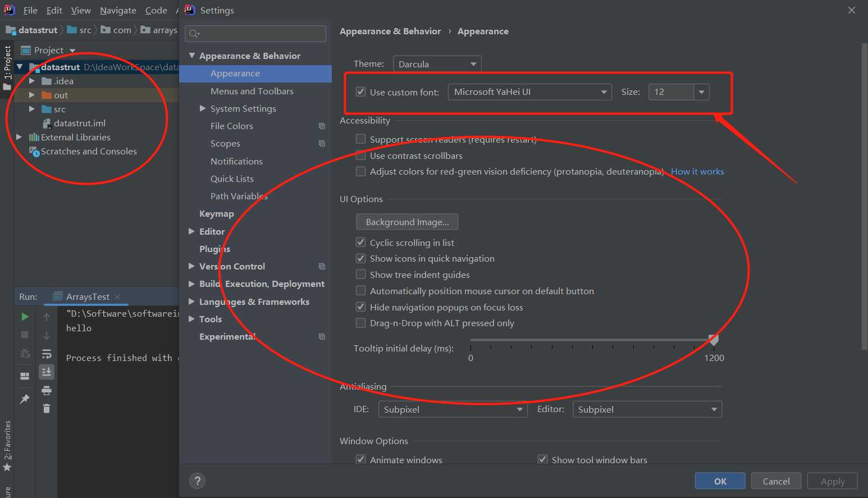Click project-level icon next to File Colors
This screenshot has width=868, height=498.
[322, 126]
